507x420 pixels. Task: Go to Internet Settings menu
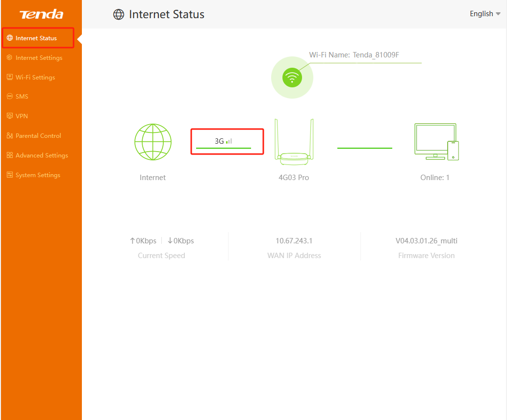point(39,58)
